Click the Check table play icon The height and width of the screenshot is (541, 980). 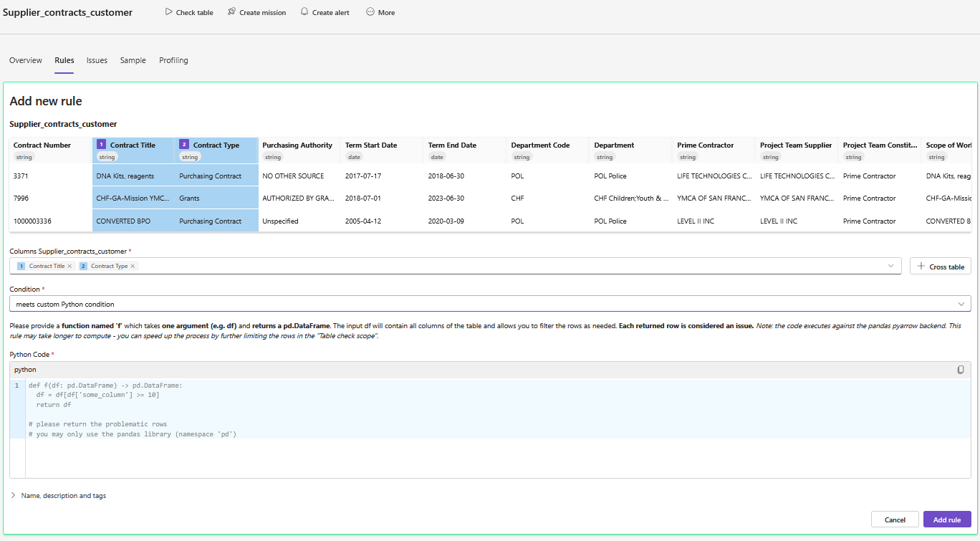coord(168,12)
